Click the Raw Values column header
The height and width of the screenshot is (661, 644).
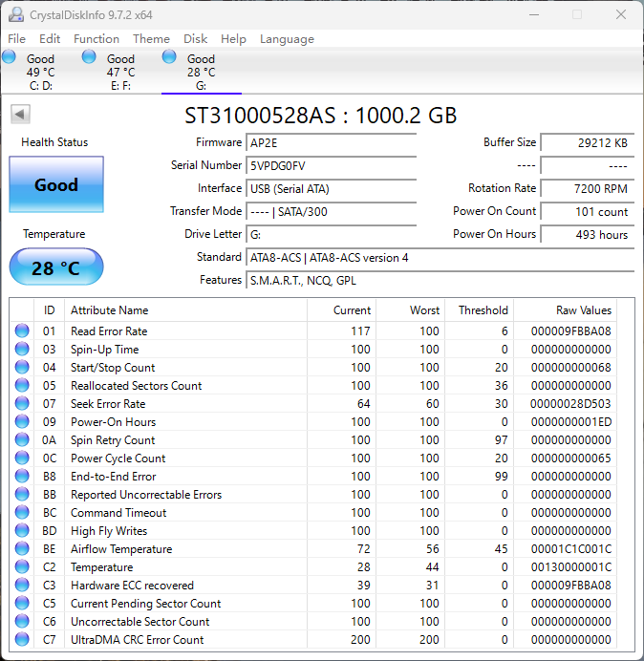click(583, 310)
